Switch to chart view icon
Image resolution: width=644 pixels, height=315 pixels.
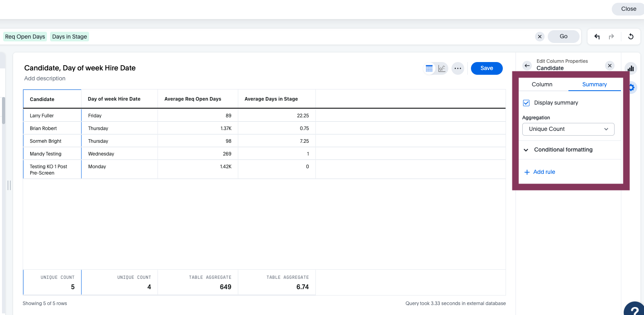click(442, 68)
